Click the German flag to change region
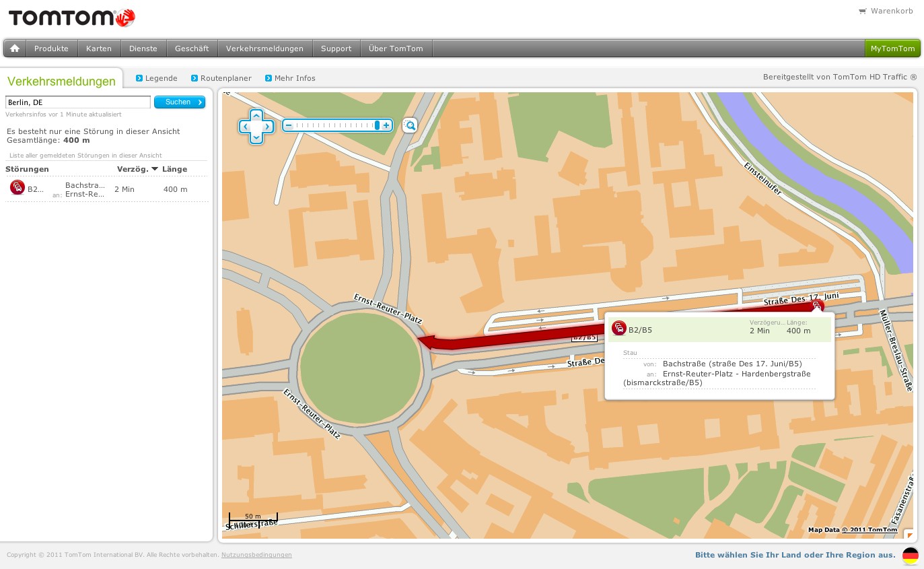Viewport: 924px width, 569px height. [910, 556]
